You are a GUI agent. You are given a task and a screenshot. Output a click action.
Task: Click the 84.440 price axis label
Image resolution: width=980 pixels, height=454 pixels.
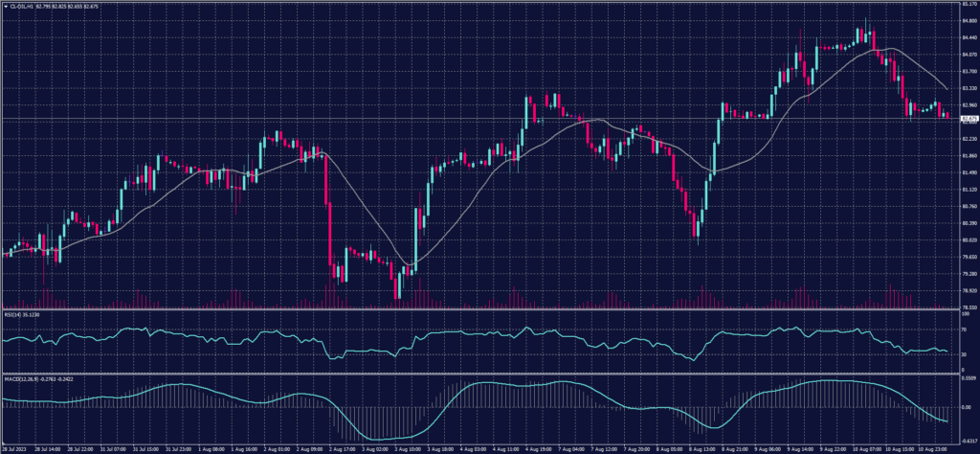(966, 37)
